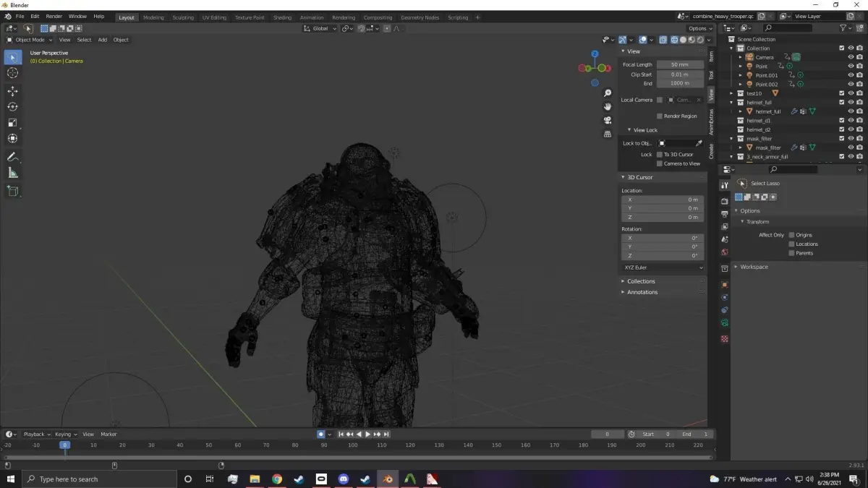Hide Camera object via eye icon
This screenshot has width=868, height=488.
pyautogui.click(x=851, y=57)
